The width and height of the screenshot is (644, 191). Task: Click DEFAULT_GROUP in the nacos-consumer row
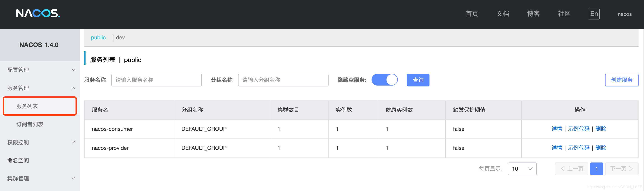pos(204,129)
